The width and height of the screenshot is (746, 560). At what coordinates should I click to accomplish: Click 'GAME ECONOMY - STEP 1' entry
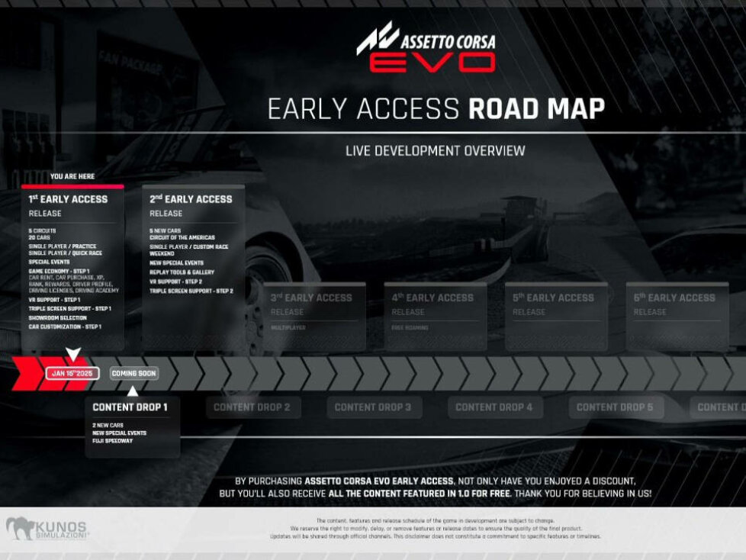[59, 271]
